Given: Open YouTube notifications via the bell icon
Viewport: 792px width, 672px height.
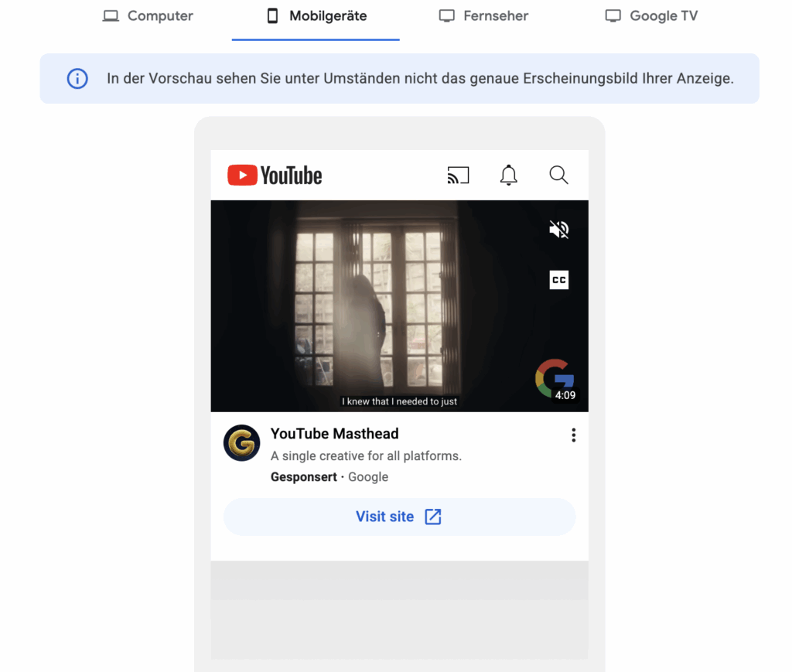Looking at the screenshot, I should [508, 175].
